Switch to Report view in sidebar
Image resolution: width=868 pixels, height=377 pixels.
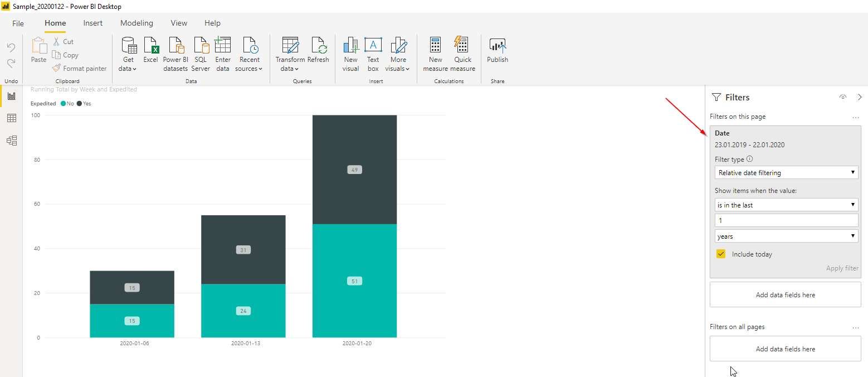click(11, 96)
